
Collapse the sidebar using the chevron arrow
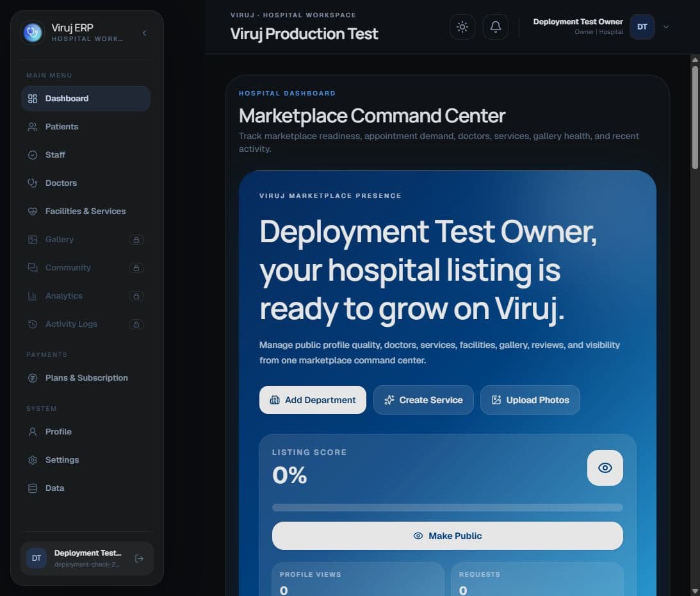point(144,33)
